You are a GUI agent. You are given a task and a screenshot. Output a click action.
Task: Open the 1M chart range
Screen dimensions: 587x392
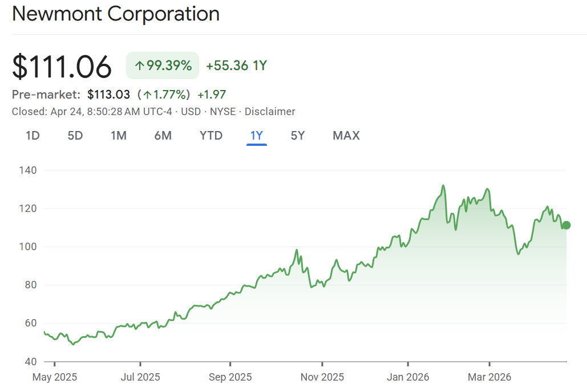tap(119, 136)
